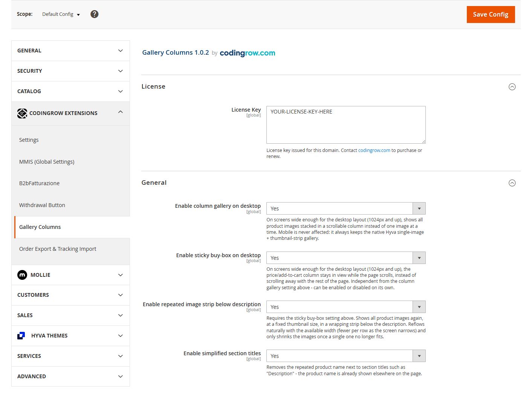This screenshot has height=402, width=532.
Task: Click the Mollie logo icon
Action: click(x=22, y=275)
